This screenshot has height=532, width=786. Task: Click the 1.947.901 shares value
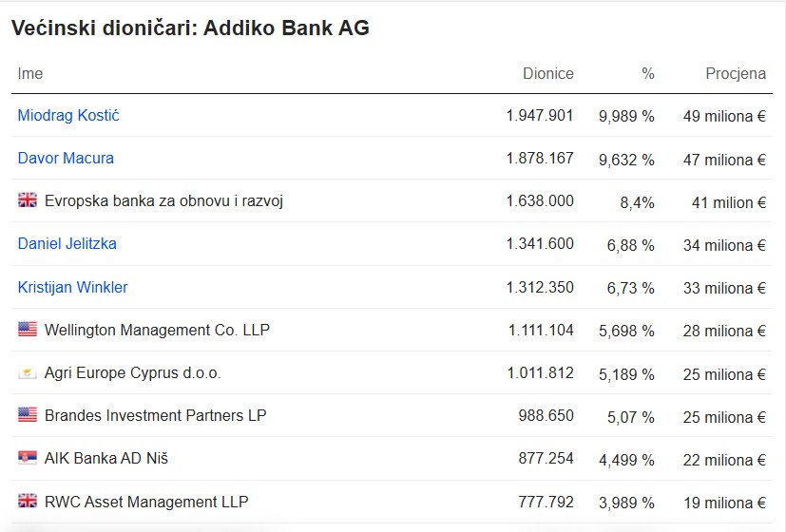(540, 116)
